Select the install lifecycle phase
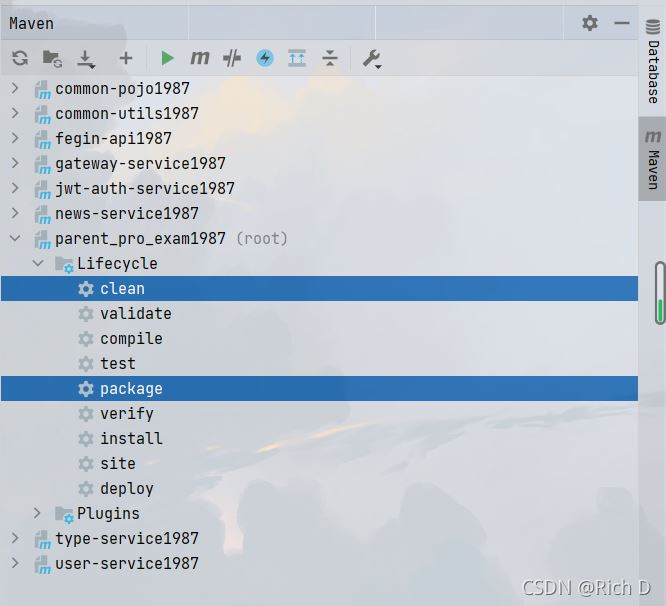This screenshot has width=666, height=606. [x=319, y=438]
